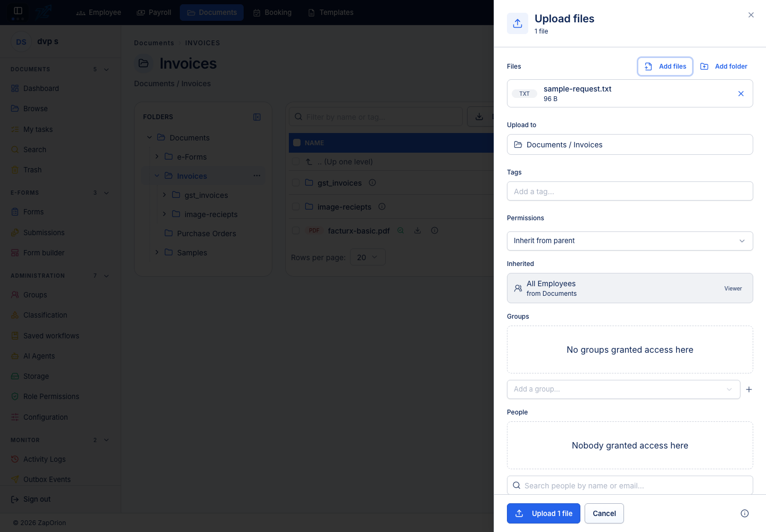Switch to the Booking top tab
The width and height of the screenshot is (766, 532).
[x=272, y=12]
